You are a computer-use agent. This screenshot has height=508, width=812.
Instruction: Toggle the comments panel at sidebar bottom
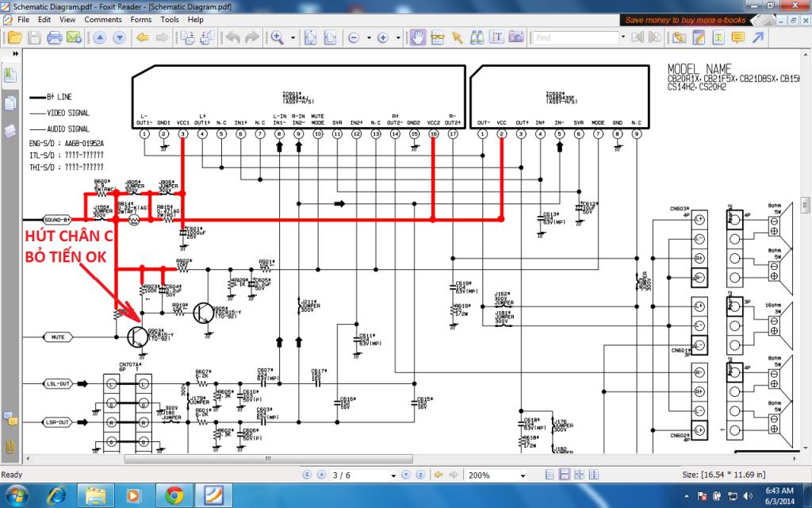tap(11, 420)
